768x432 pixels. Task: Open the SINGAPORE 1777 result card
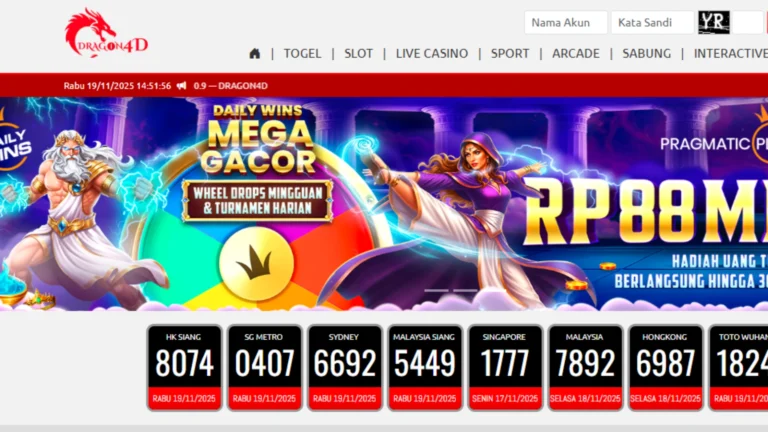505,368
